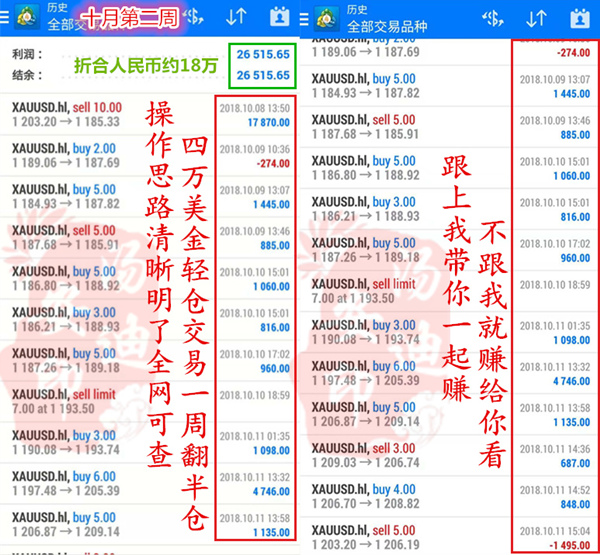This screenshot has width=600, height=555.
Task: Tap the 历史 heading in left panel
Action: pyautogui.click(x=57, y=8)
